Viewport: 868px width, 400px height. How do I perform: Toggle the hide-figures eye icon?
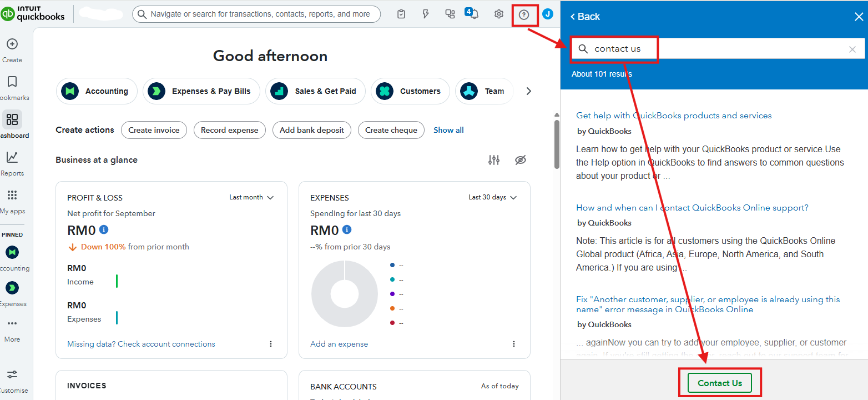click(x=520, y=160)
